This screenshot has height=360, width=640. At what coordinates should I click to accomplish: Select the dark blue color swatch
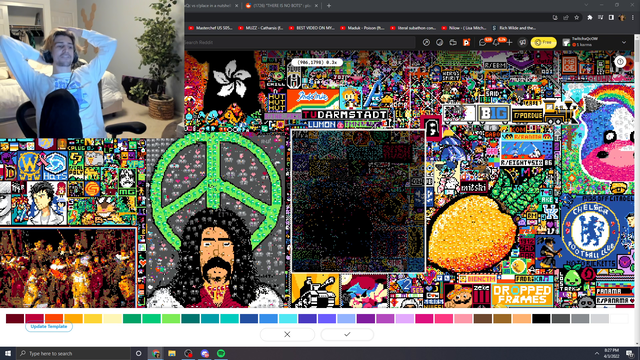tap(249, 318)
